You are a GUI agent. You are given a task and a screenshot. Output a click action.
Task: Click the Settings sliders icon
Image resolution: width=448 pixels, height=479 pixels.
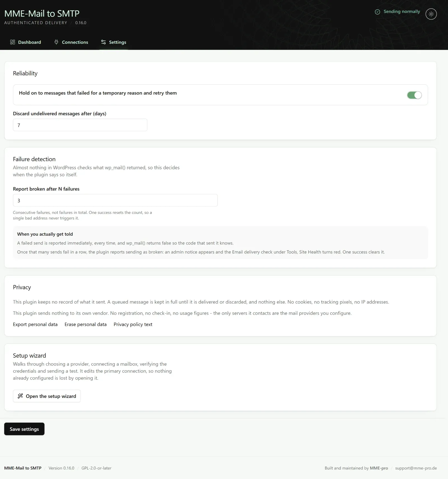[103, 42]
